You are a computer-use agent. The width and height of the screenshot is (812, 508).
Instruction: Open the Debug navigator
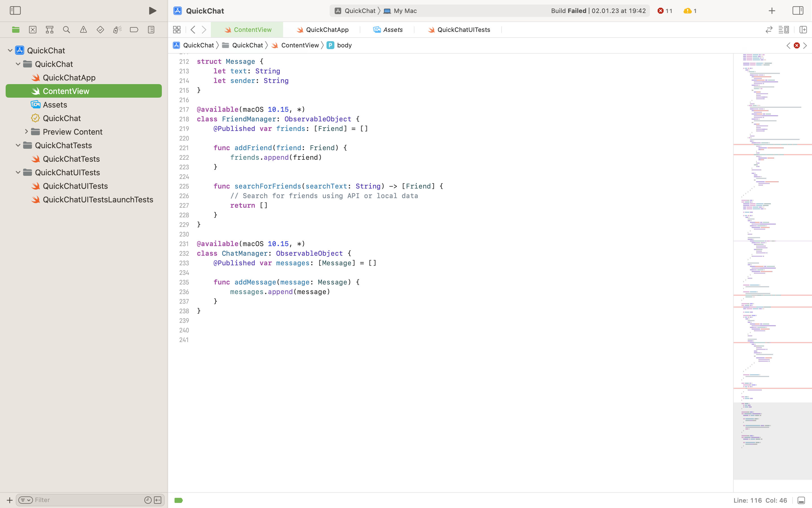[x=117, y=30]
